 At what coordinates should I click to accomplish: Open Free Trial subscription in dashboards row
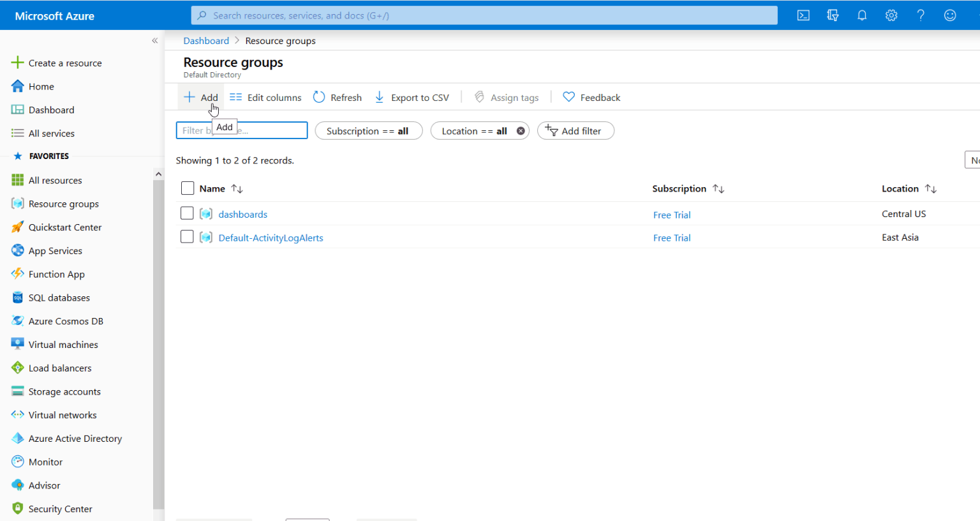tap(672, 215)
